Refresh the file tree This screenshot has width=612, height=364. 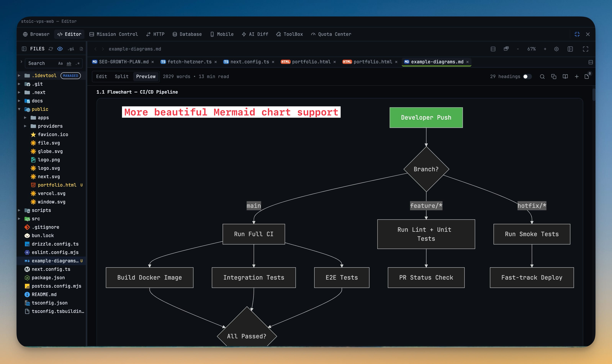[51, 49]
